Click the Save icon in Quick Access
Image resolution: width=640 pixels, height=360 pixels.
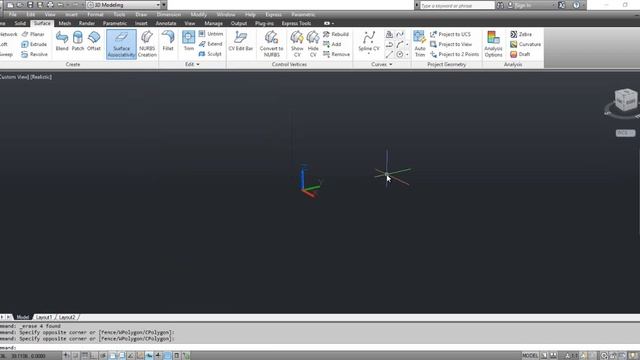(x=30, y=5)
